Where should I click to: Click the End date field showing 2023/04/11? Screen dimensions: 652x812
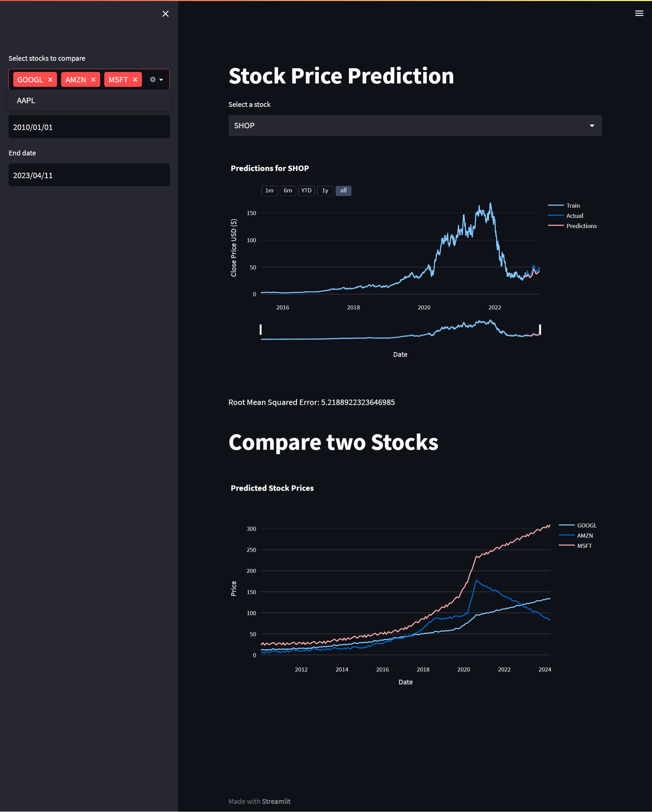89,175
